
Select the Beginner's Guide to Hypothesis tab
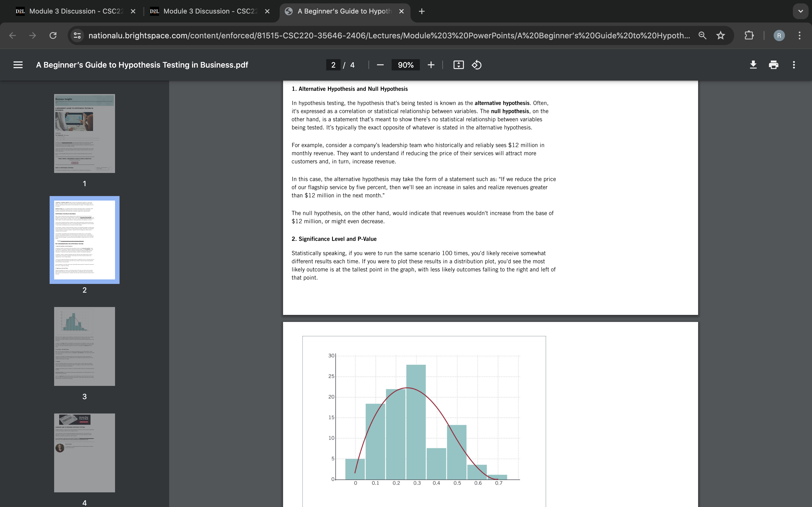(342, 11)
